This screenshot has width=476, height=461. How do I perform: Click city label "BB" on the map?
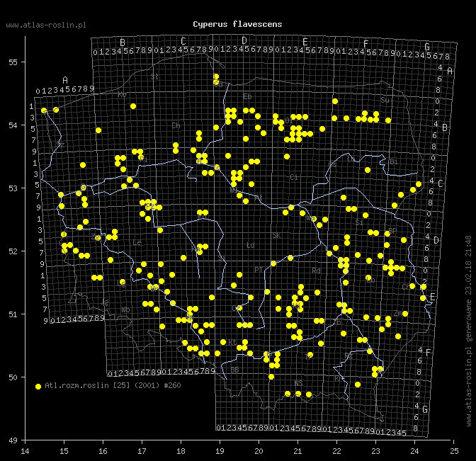pyautogui.click(x=234, y=370)
